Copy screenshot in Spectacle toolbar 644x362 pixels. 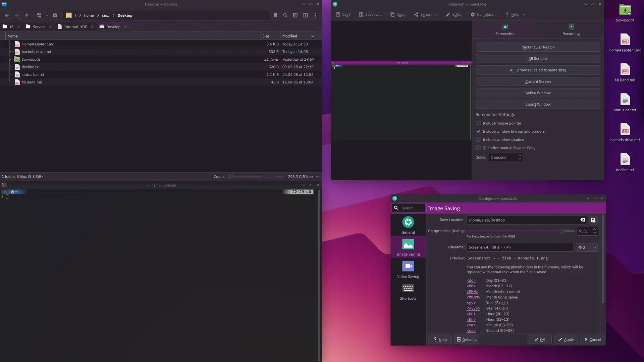[398, 14]
